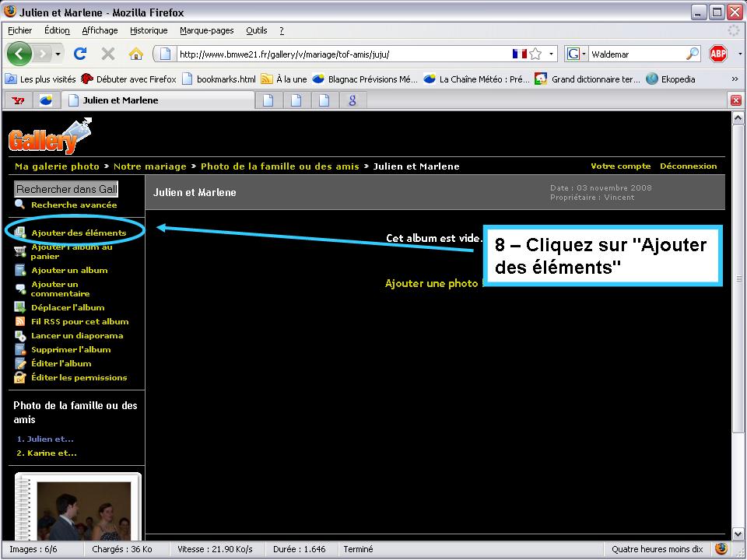747x560 pixels.
Task: Click the vertical scrollbar down arrow
Action: click(738, 534)
